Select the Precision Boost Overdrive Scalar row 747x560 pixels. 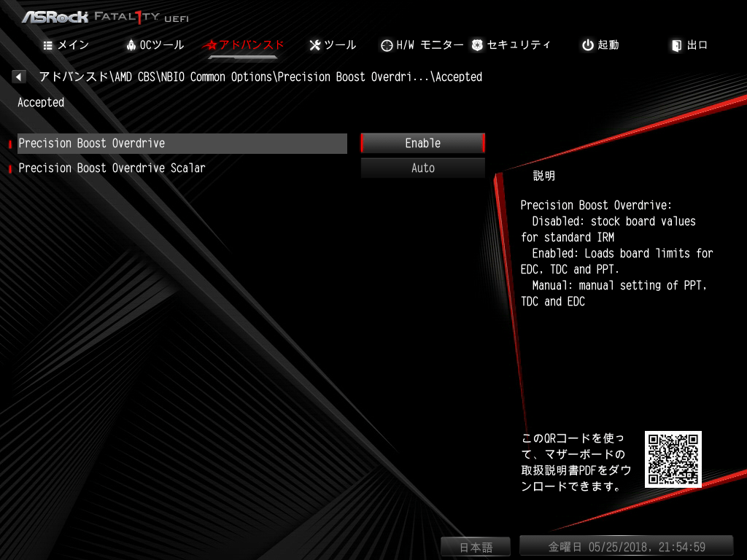(x=182, y=168)
